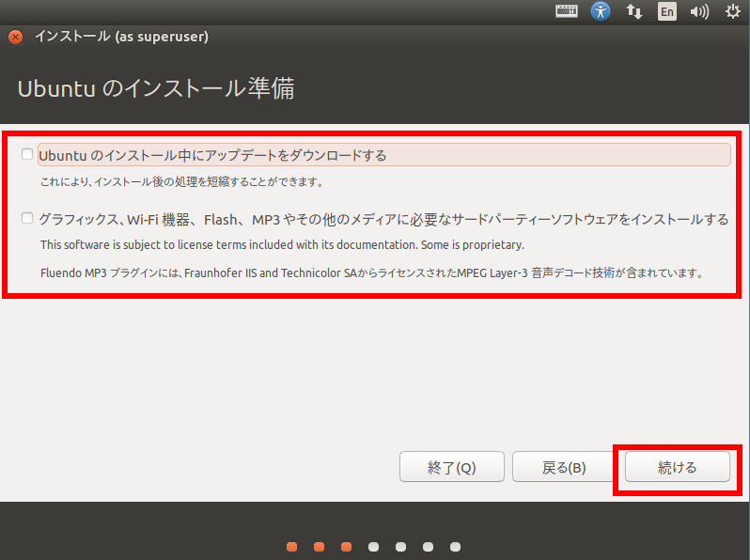750x560 pixels.
Task: Open the accessibility menu icon
Action: [601, 11]
